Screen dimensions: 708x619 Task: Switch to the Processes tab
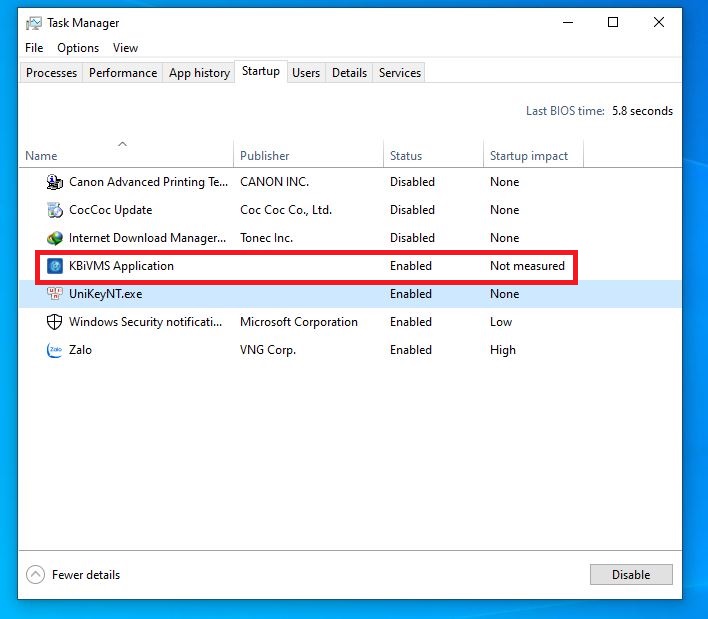(x=51, y=73)
